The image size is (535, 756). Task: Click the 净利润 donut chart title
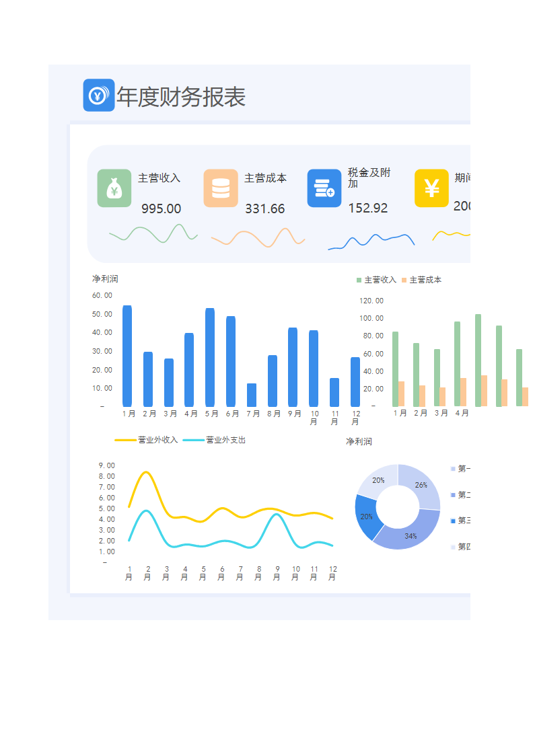click(x=359, y=441)
